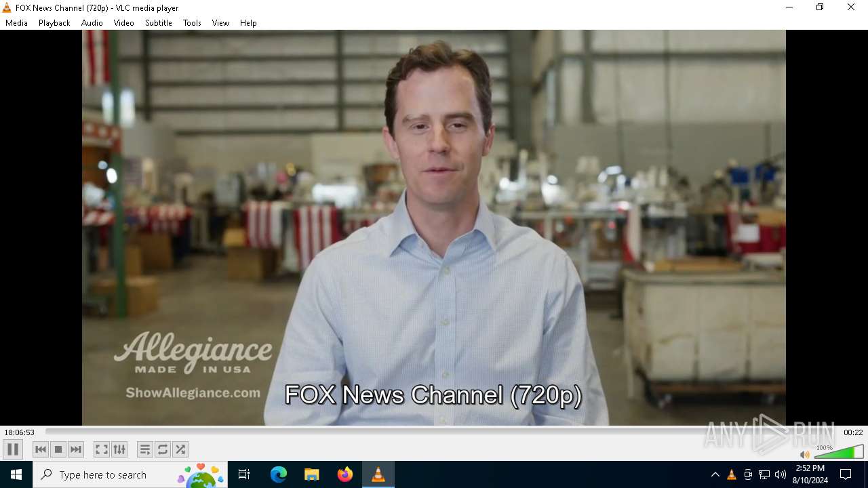This screenshot has width=868, height=488.
Task: Open the Video menu
Action: click(124, 23)
